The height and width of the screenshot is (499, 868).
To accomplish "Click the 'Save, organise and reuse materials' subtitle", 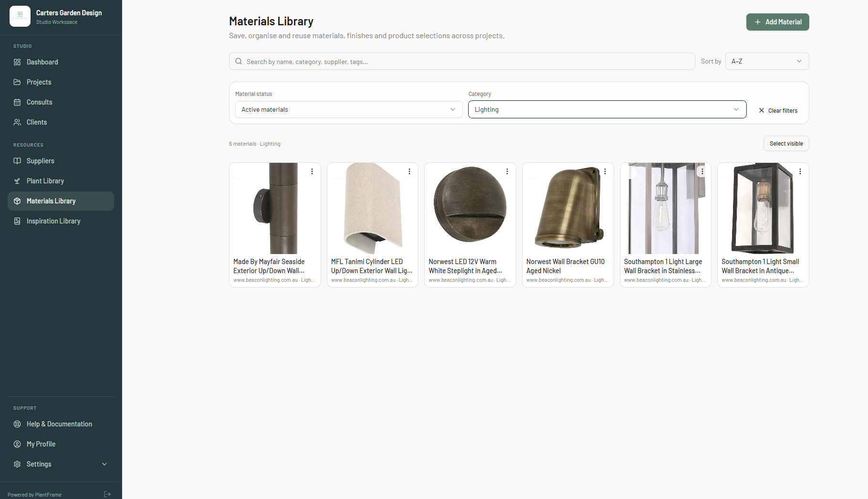I will (367, 36).
